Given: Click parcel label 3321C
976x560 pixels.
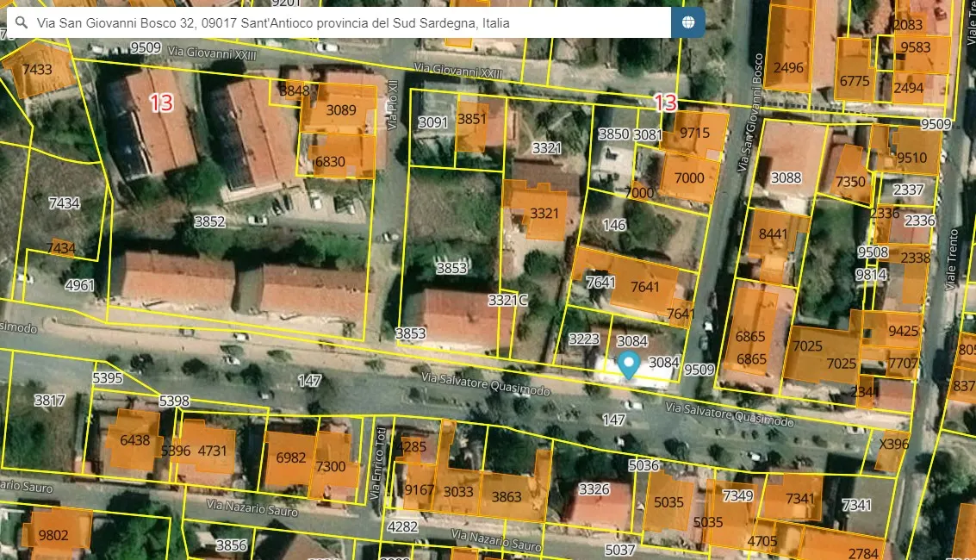Looking at the screenshot, I should (x=507, y=300).
